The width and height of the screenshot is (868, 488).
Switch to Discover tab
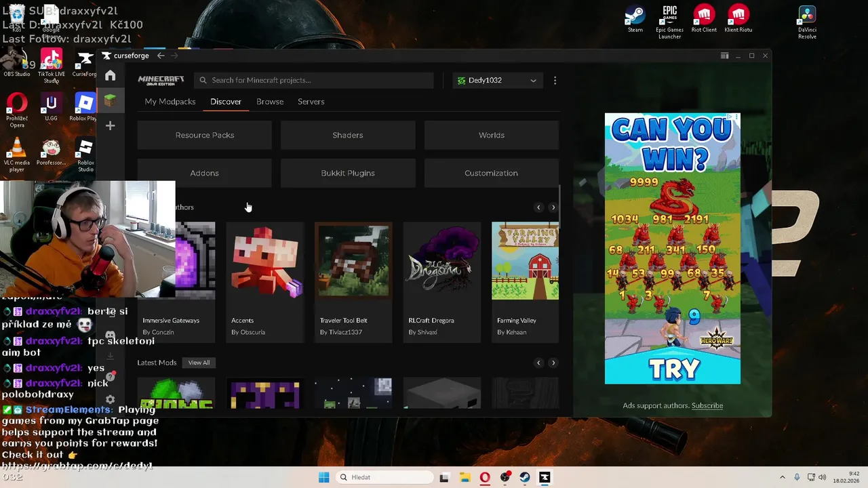pyautogui.click(x=226, y=102)
